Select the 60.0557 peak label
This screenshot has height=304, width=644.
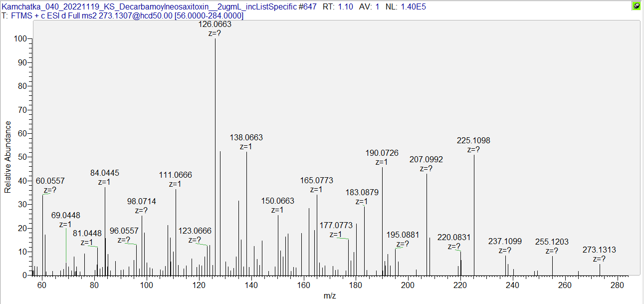(50, 181)
